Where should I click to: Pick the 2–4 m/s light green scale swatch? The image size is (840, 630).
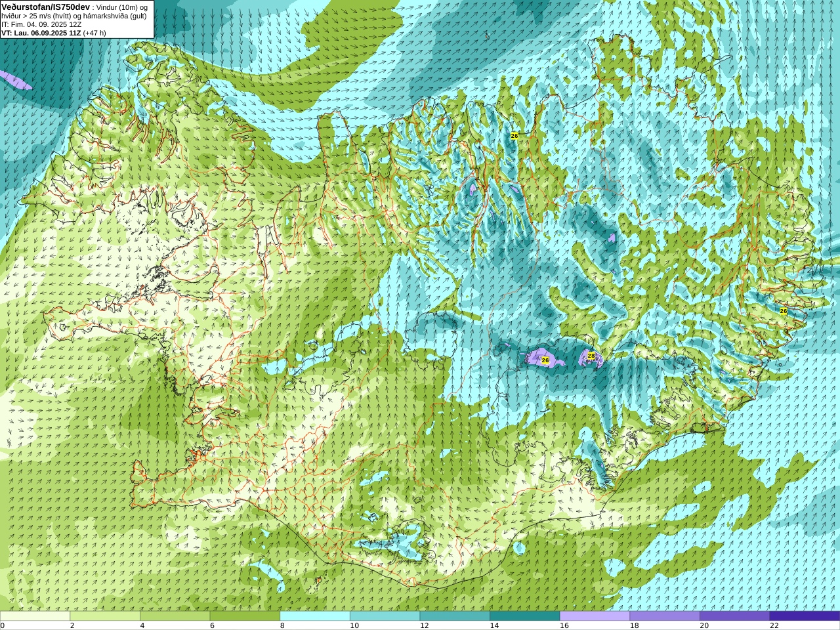[105, 616]
